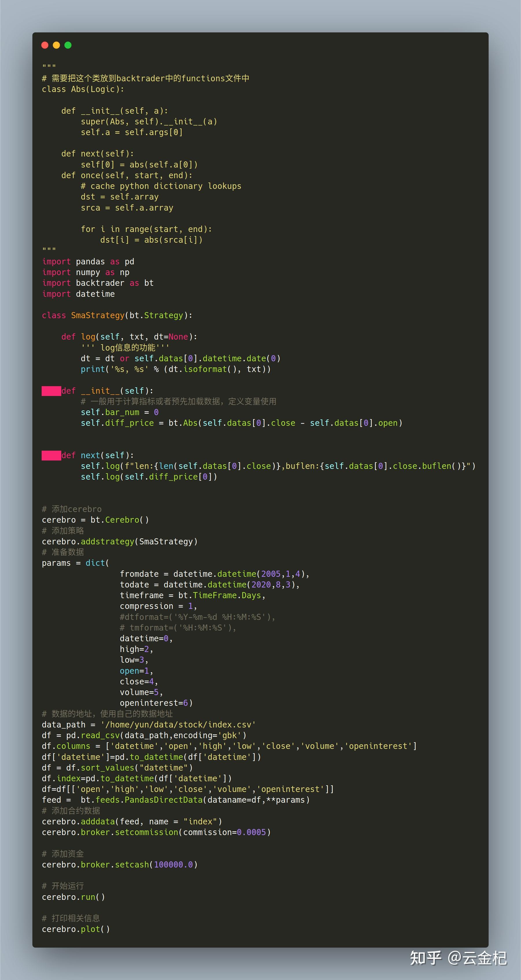The height and width of the screenshot is (980, 521).
Task: Click '# 添加cerebro' comment
Action: [x=72, y=509]
